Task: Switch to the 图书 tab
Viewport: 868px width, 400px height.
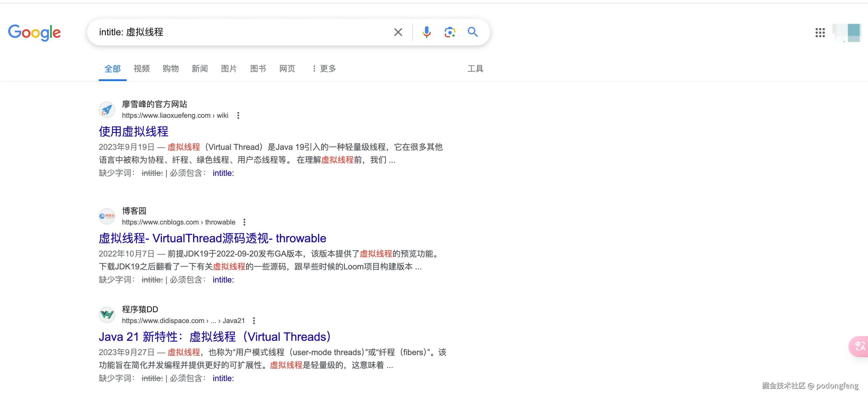Action: coord(258,69)
